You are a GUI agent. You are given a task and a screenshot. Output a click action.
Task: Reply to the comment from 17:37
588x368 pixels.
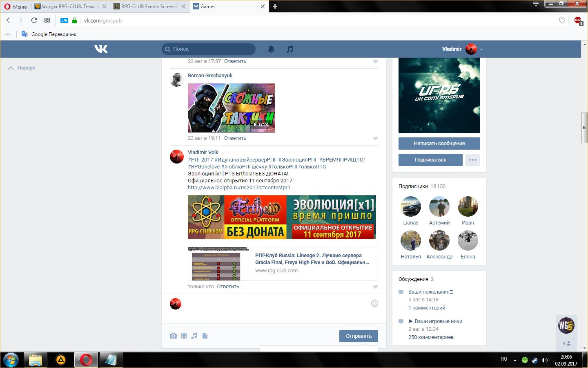(x=235, y=61)
